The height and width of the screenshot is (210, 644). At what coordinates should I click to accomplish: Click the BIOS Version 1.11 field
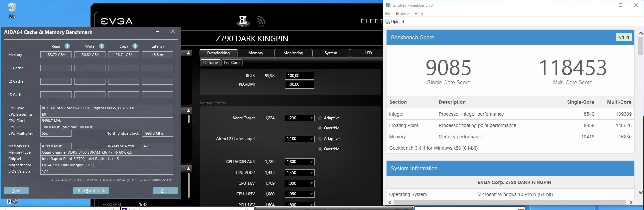click(107, 171)
